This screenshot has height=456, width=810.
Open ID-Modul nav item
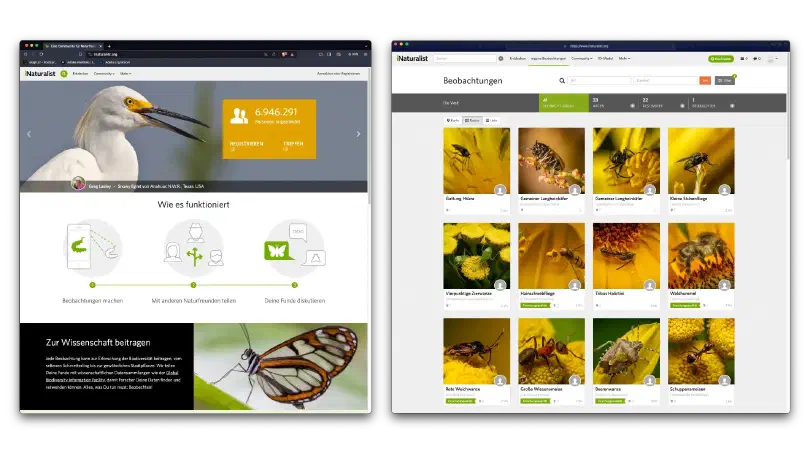point(605,59)
